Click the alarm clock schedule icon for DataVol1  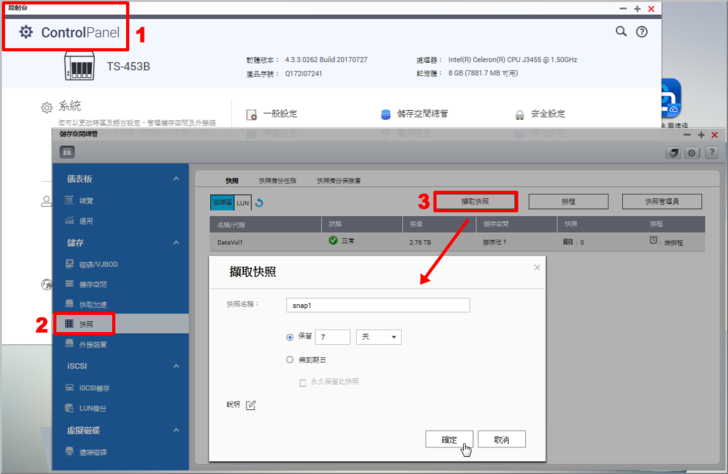(x=653, y=240)
